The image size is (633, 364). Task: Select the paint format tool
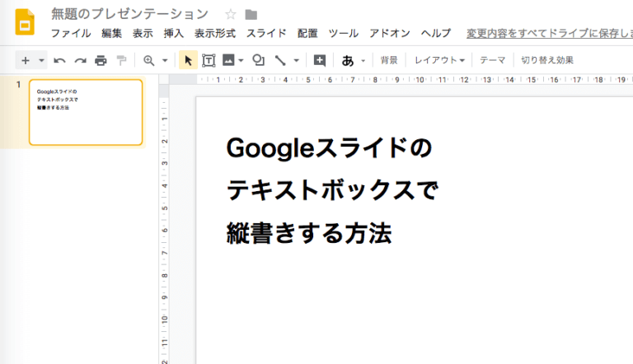121,61
